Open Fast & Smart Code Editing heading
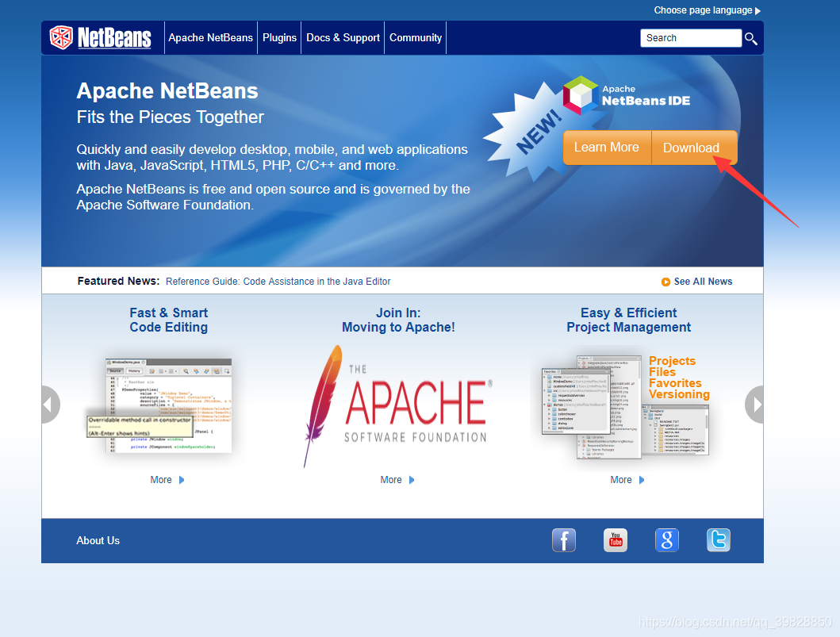Screen dimensions: 840x637 pyautogui.click(x=169, y=320)
